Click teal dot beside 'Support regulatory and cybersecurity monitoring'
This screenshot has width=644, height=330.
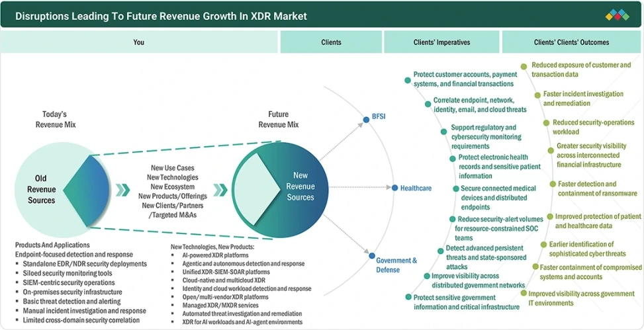[x=443, y=132]
